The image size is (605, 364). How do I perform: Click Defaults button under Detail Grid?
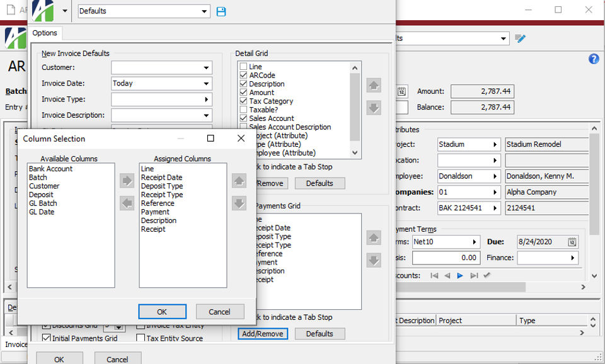pyautogui.click(x=320, y=183)
